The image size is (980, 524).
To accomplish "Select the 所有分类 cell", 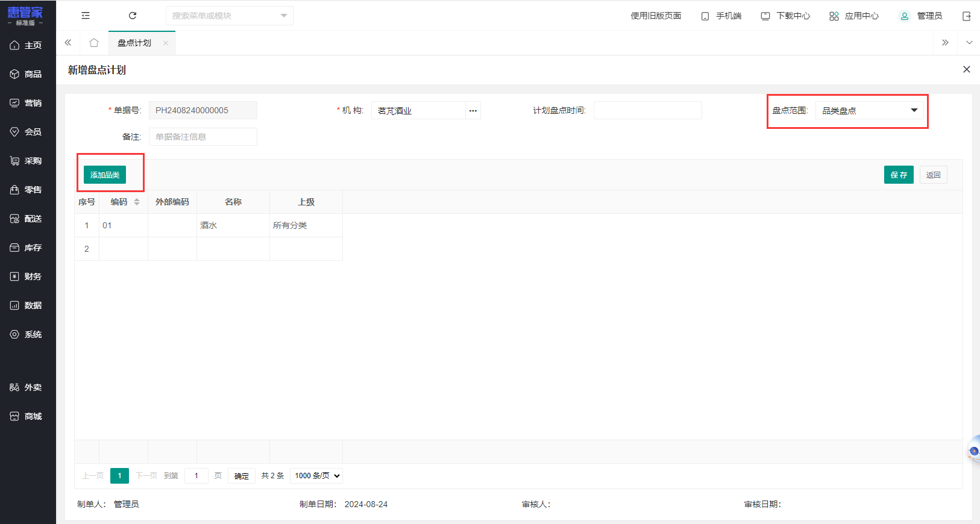I will tap(306, 225).
